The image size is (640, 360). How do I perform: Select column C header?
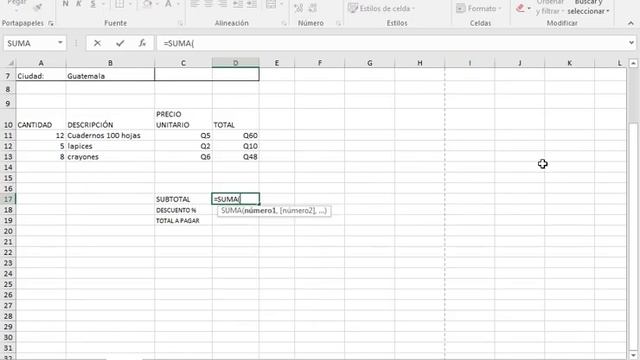click(183, 63)
